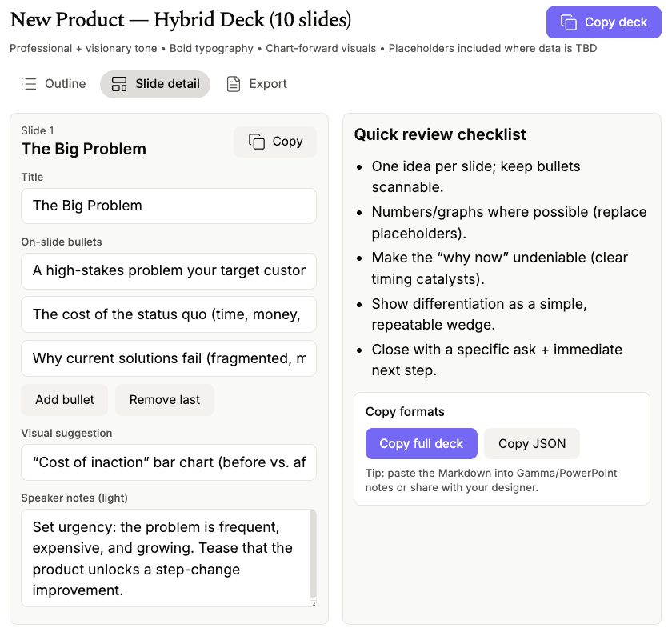Click the first bullet field about high-stakes problem
This screenshot has height=636, width=672.
pos(169,270)
